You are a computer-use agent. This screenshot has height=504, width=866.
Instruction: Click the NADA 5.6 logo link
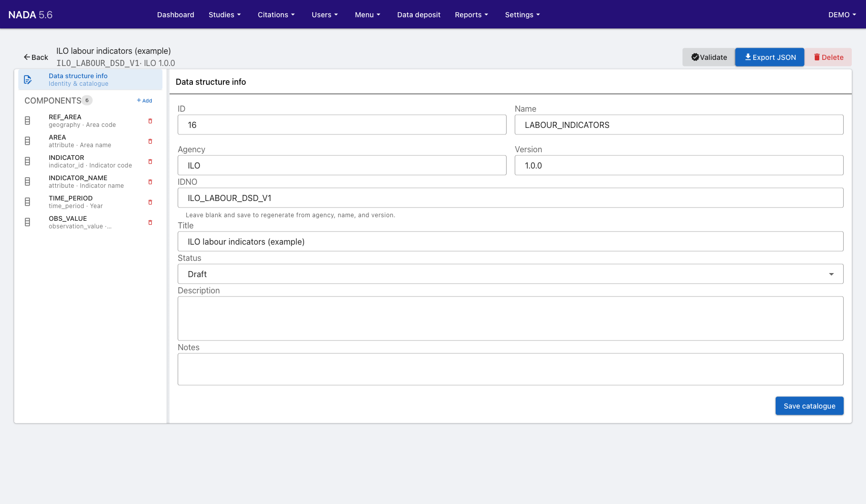30,15
